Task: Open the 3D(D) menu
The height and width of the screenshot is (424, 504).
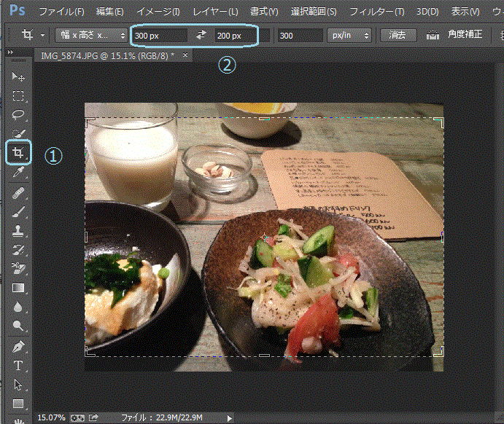Action: (427, 12)
